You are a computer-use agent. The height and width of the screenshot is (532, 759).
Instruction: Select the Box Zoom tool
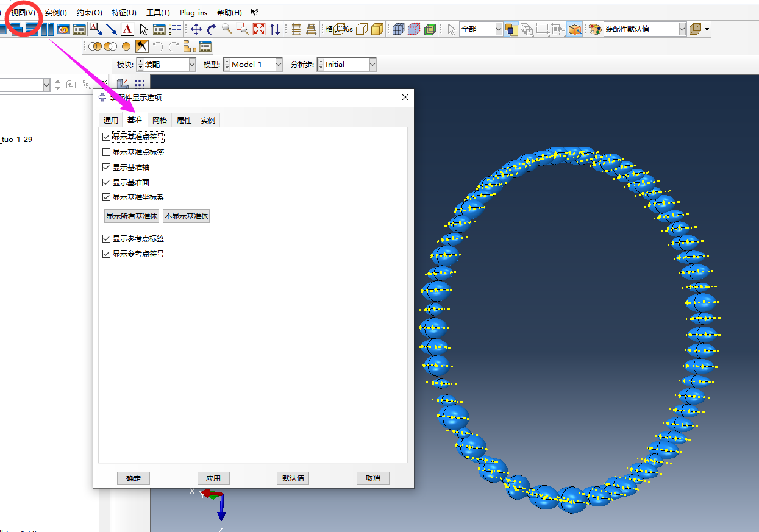[242, 29]
